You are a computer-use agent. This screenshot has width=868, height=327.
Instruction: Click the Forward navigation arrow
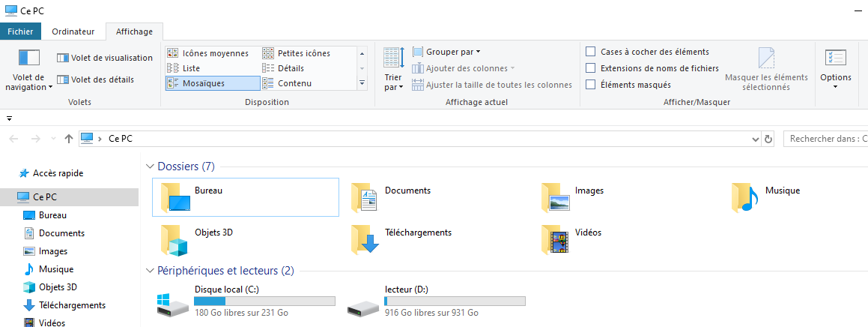click(35, 139)
